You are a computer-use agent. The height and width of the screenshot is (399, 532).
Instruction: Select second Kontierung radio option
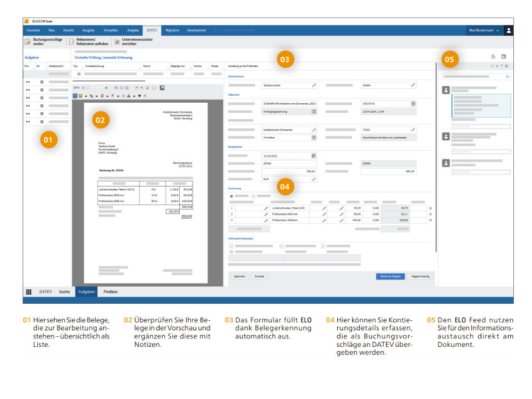coord(253,196)
